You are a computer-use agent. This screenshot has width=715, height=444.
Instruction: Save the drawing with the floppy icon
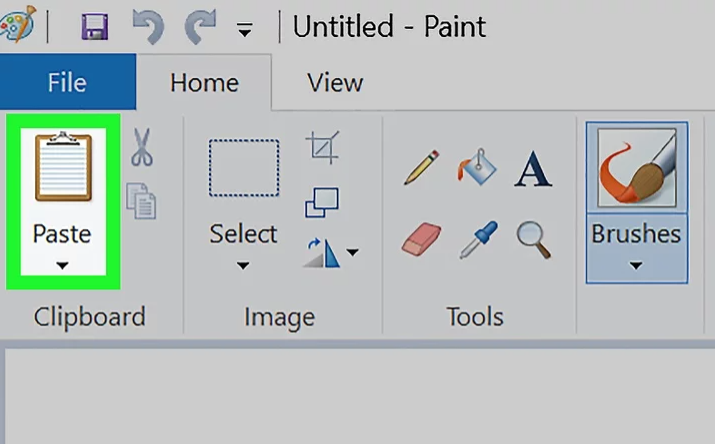(x=96, y=27)
